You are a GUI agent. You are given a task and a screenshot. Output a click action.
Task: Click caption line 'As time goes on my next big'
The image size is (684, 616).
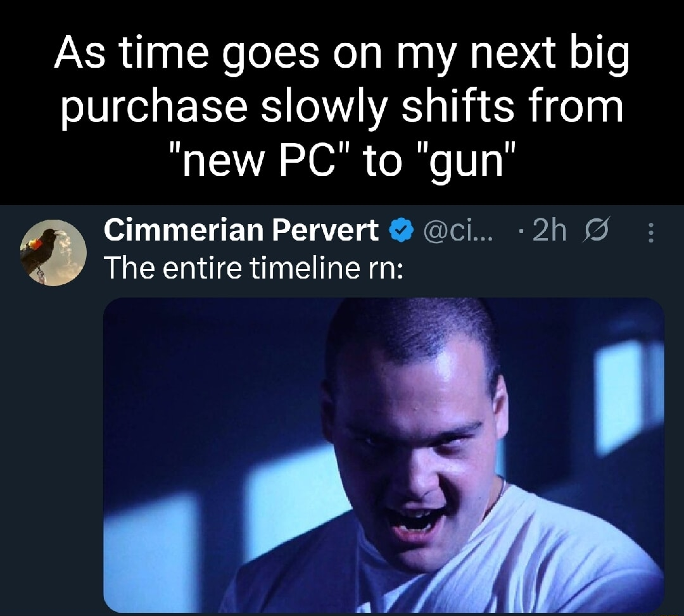tap(342, 54)
